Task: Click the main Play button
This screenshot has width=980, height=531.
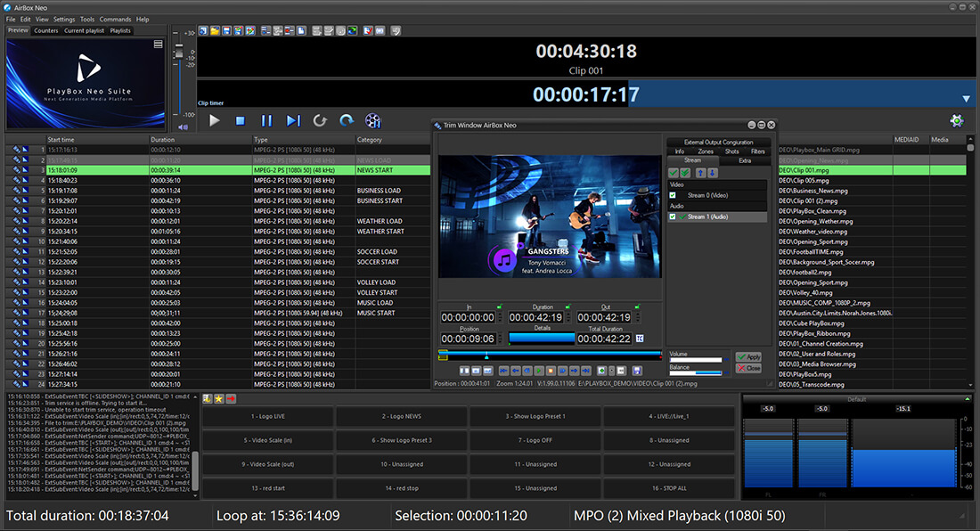Action: [215, 120]
